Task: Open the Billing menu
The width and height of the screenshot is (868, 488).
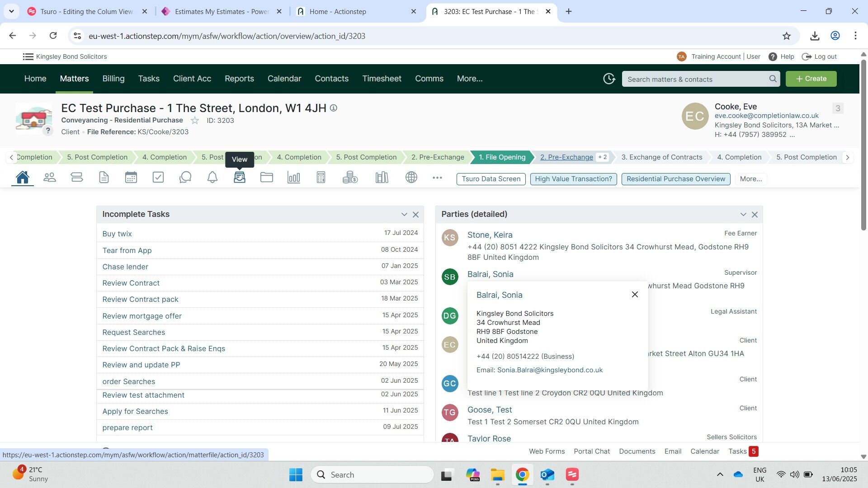Action: [113, 79]
